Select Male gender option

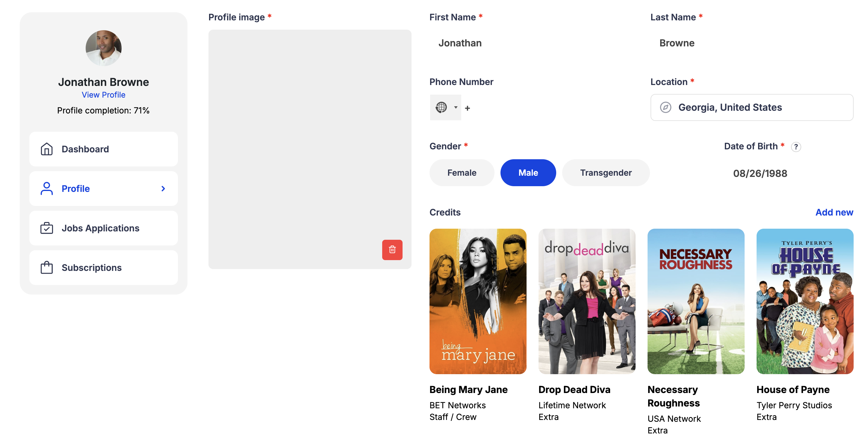[x=528, y=173]
